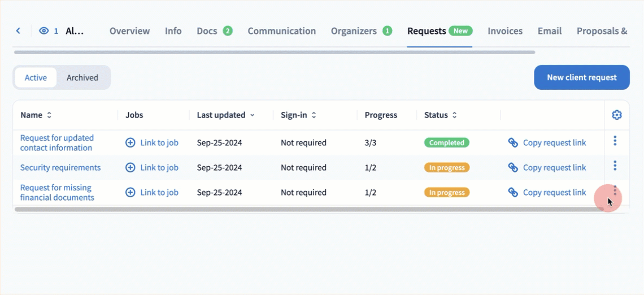Click the back arrow chevron icon

(x=18, y=31)
